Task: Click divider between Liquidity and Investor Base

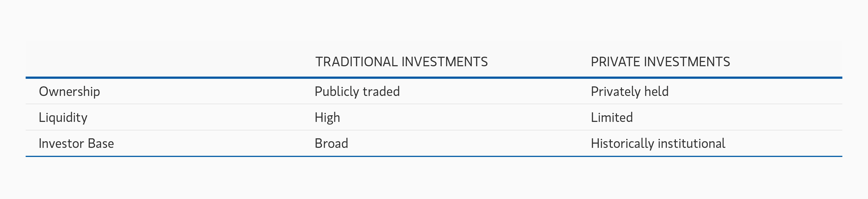Action: pos(434,130)
